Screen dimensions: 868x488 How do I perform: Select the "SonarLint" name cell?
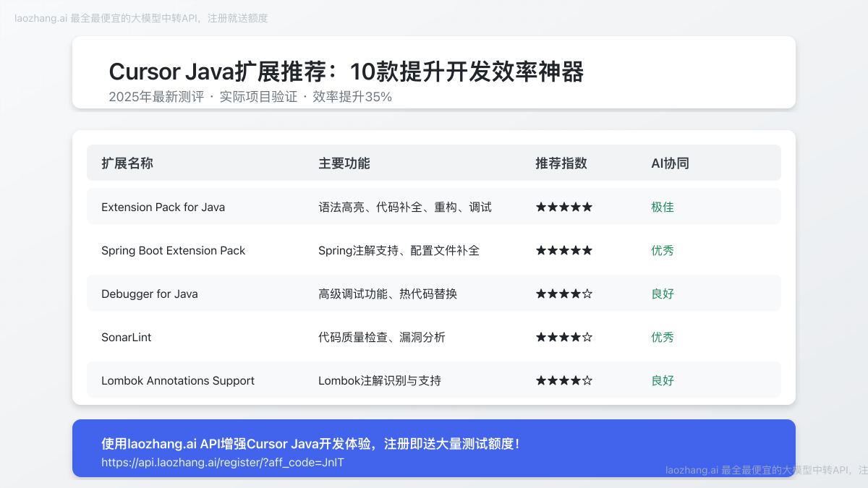click(x=127, y=337)
